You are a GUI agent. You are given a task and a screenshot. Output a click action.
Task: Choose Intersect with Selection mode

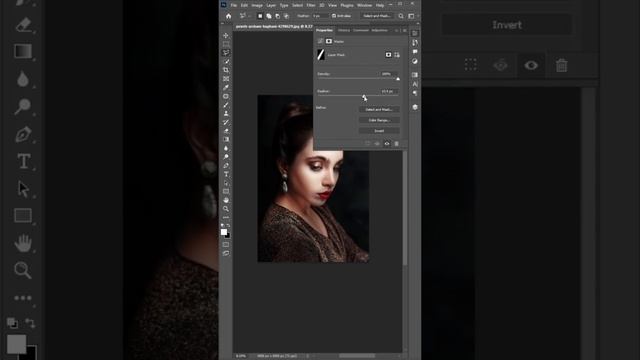click(286, 16)
